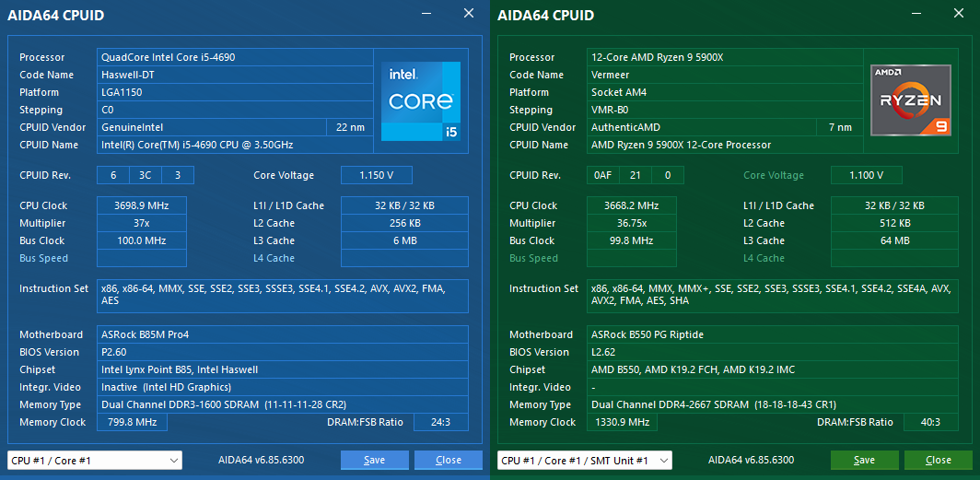
Task: Close the Intel CPUID window via Close button
Action: click(x=449, y=460)
